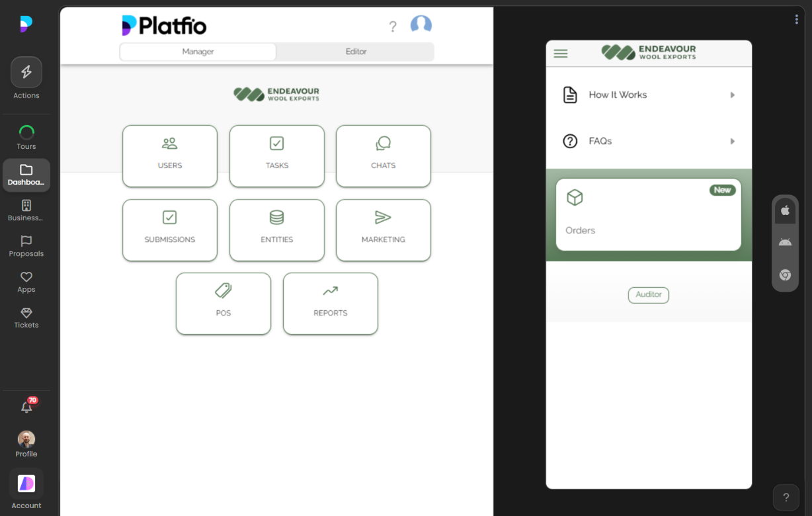Expand the FAQs item arrow
The width and height of the screenshot is (812, 516).
click(732, 142)
